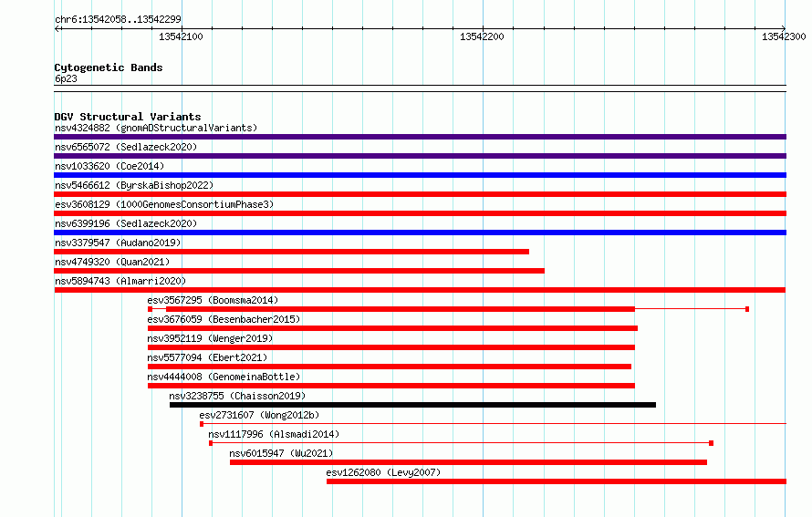The width and height of the screenshot is (812, 517).
Task: Click esv2731607 left start marker square
Action: (x=202, y=424)
